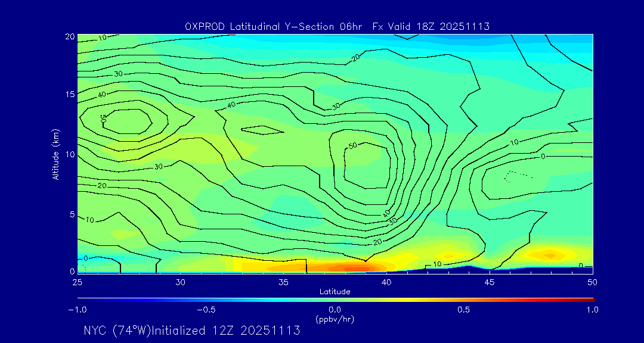This screenshot has width=644, height=343.
Task: Select altitude axis tick label 20
Action: [x=70, y=36]
